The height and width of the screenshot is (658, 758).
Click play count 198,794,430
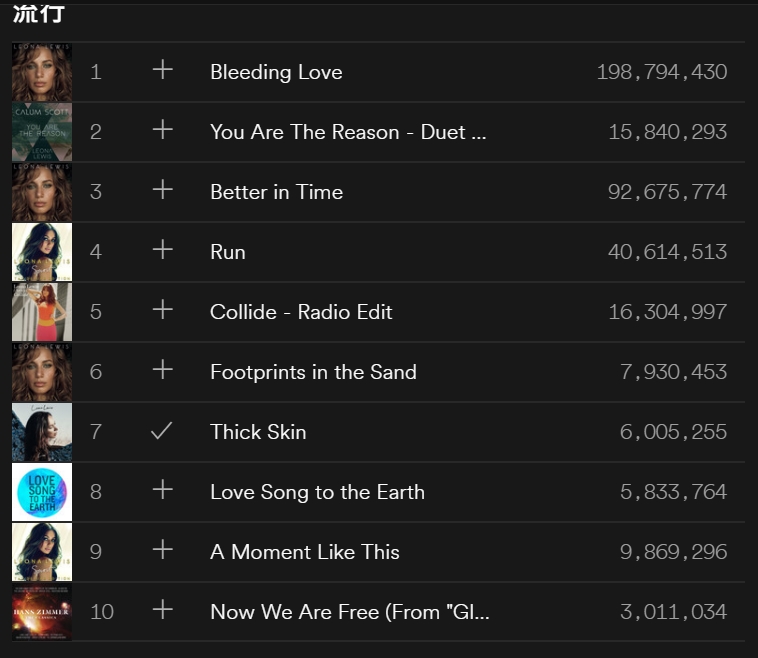click(x=661, y=72)
